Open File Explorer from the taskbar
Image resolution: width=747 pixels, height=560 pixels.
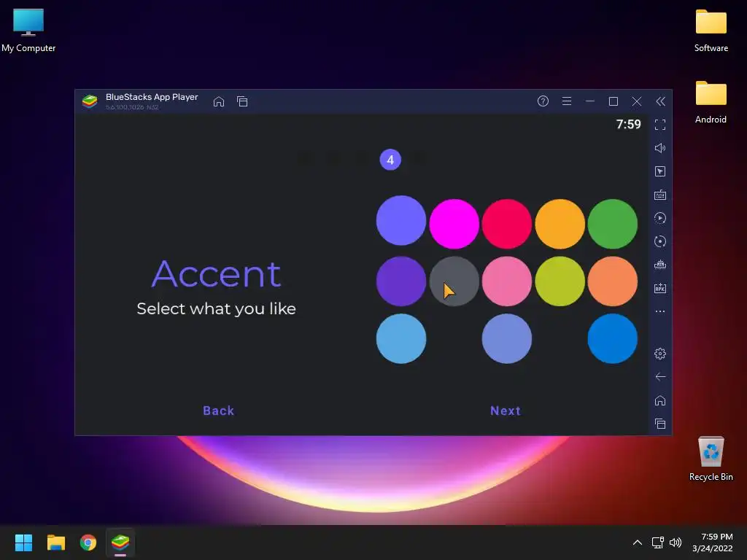(x=55, y=542)
